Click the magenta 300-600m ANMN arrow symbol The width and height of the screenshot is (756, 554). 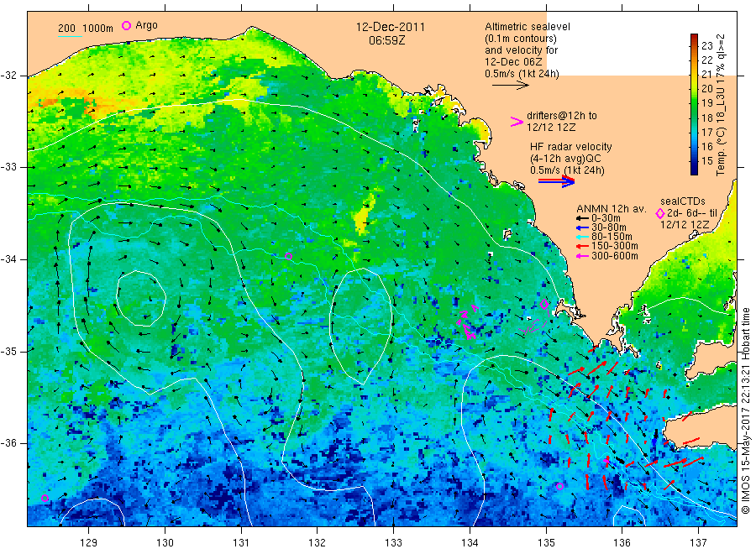[x=582, y=256]
